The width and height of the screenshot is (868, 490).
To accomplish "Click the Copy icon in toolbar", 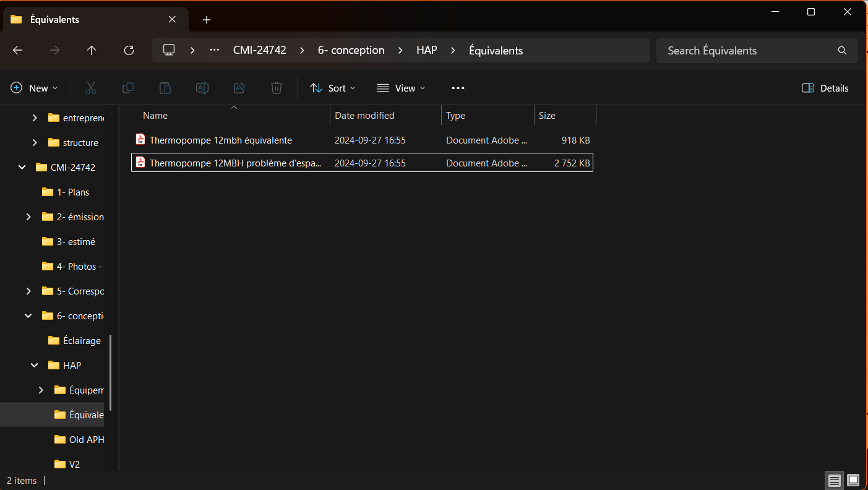I will pos(128,88).
